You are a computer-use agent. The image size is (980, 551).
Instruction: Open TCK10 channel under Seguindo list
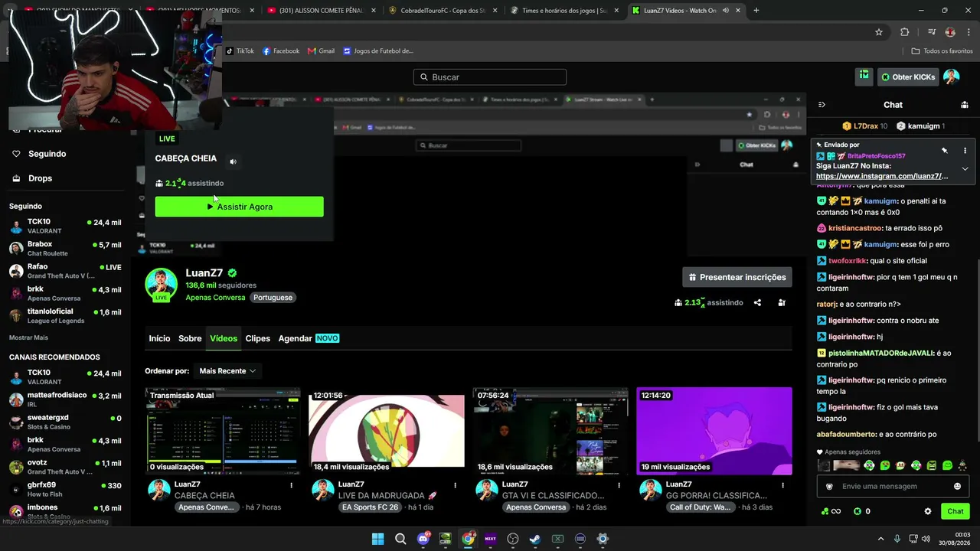point(65,227)
